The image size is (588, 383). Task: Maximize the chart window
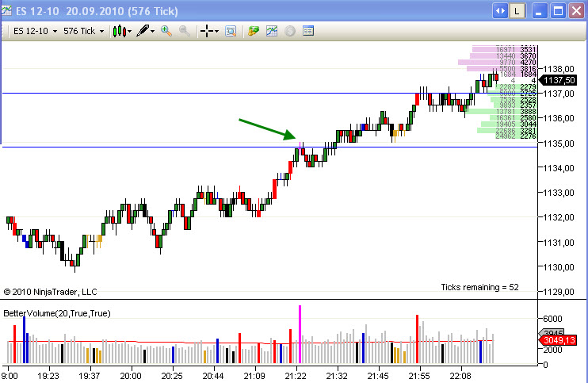557,11
